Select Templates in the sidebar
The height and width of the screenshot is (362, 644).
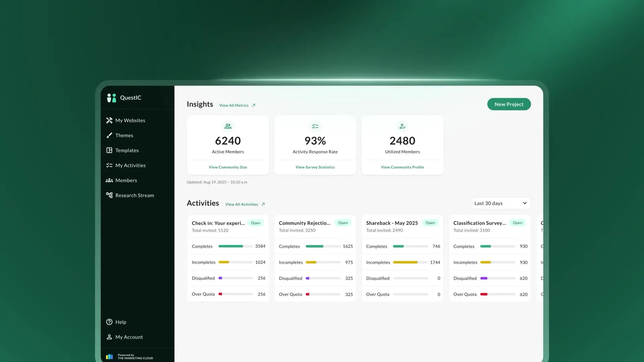coord(127,150)
